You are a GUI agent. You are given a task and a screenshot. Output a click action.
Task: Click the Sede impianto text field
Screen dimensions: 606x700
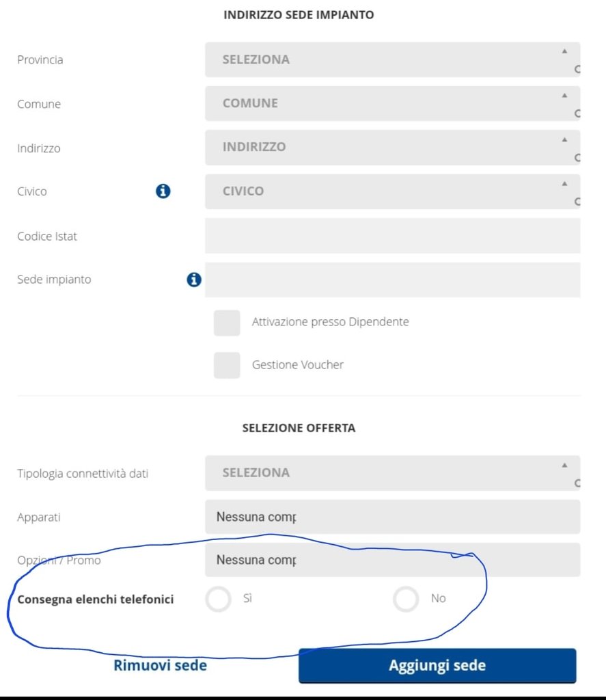(x=392, y=280)
